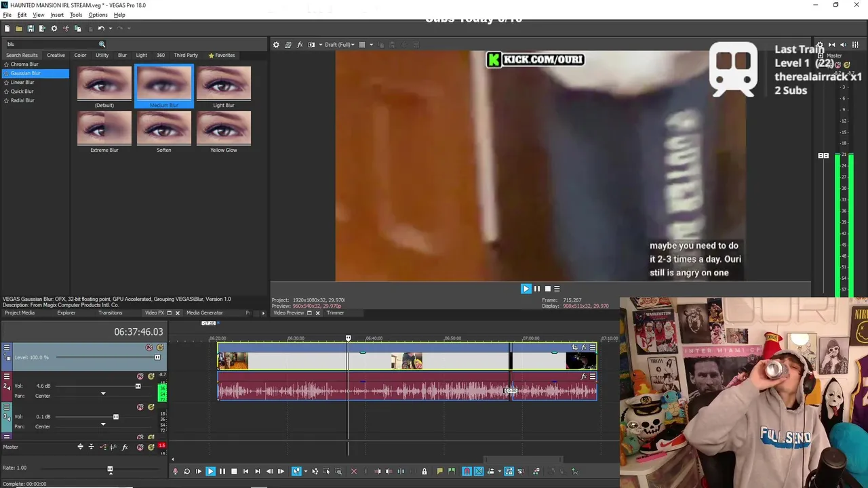Mute the Master bus
The width and height of the screenshot is (868, 488).
(x=140, y=447)
